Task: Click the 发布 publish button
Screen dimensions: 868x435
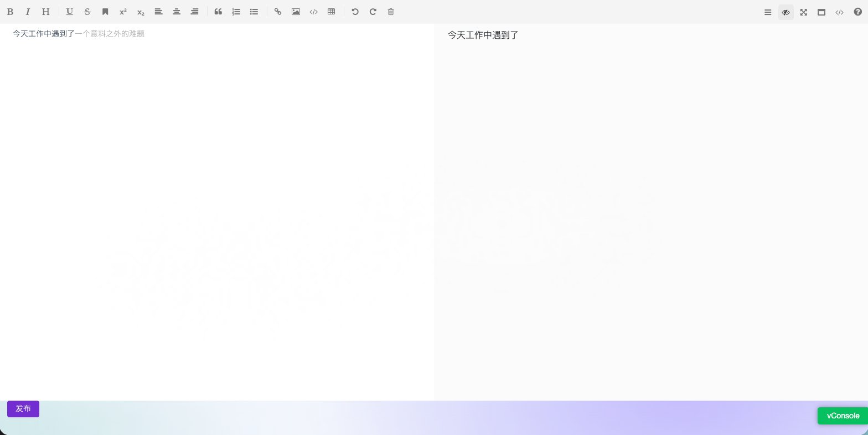Action: [x=23, y=409]
